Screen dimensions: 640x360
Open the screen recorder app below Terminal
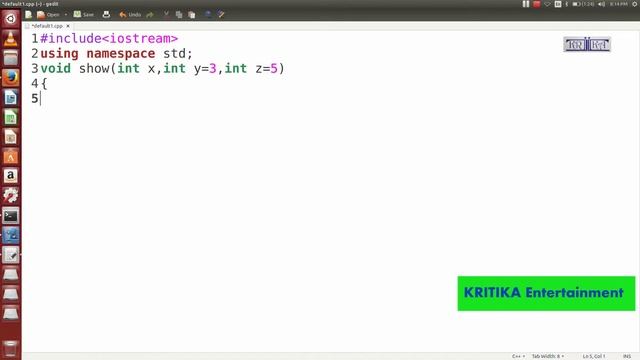tap(11, 235)
